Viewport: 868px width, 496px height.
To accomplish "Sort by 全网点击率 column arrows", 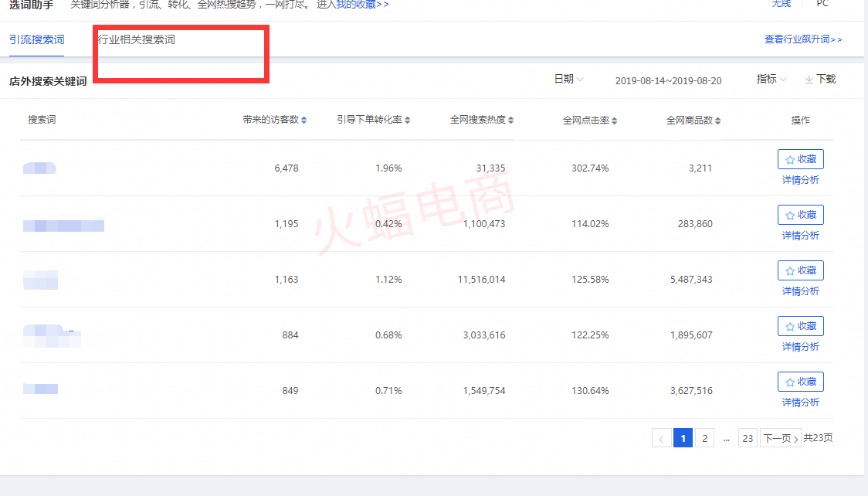I will tap(615, 121).
